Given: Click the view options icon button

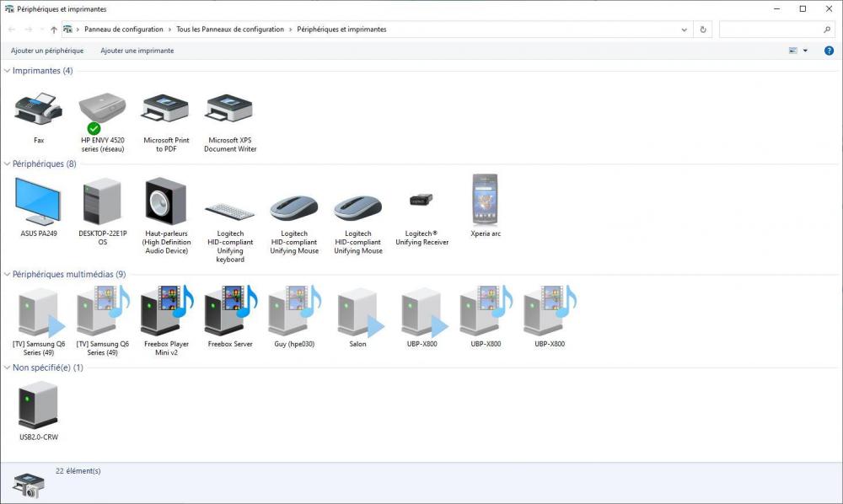Looking at the screenshot, I should 793,51.
